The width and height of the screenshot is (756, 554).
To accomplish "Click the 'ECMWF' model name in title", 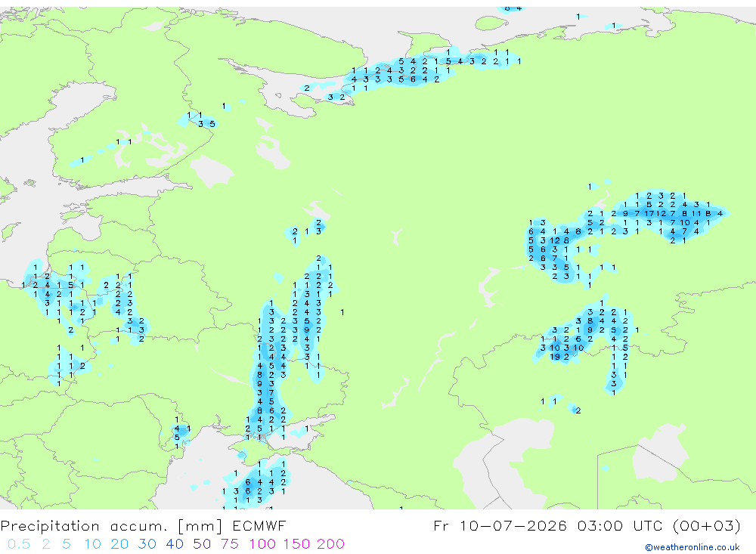I will click(x=259, y=526).
